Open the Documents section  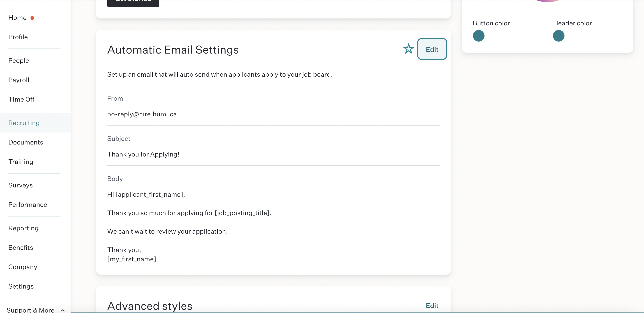tap(25, 142)
